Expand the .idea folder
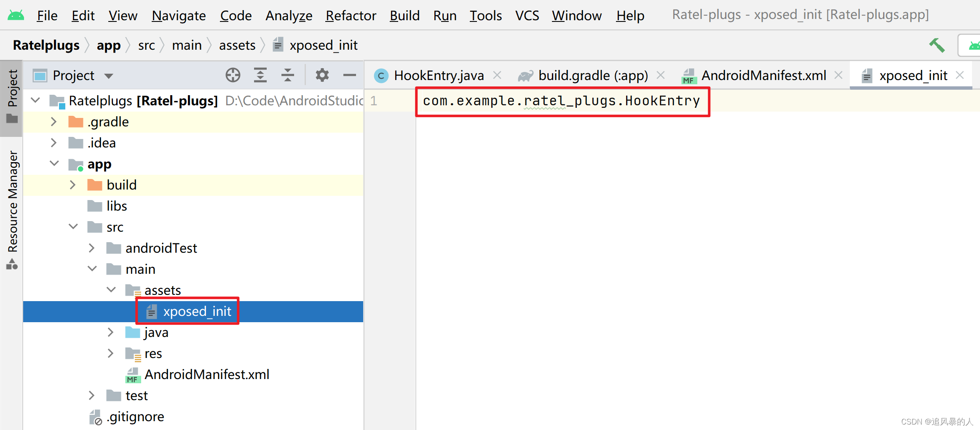Screen dimensions: 980x430 (x=54, y=143)
